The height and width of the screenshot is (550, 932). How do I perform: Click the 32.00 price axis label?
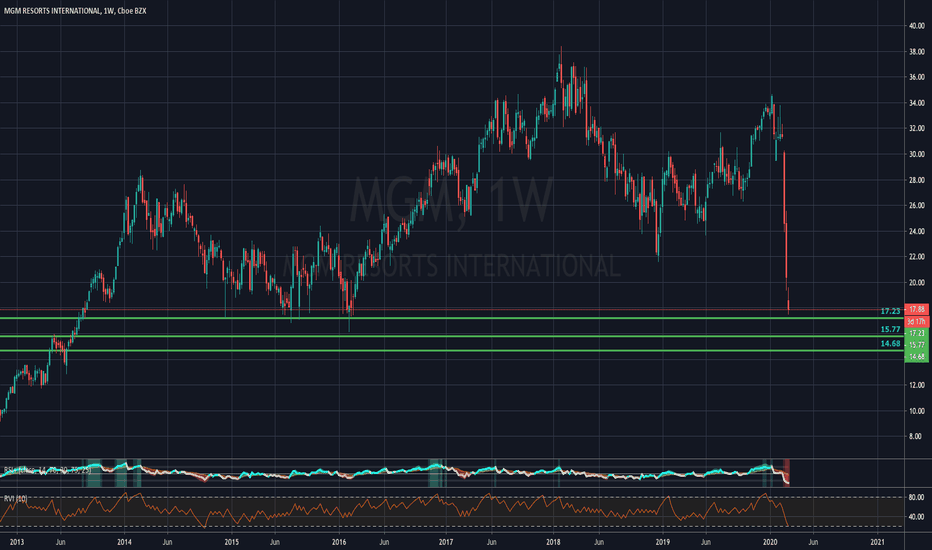916,128
